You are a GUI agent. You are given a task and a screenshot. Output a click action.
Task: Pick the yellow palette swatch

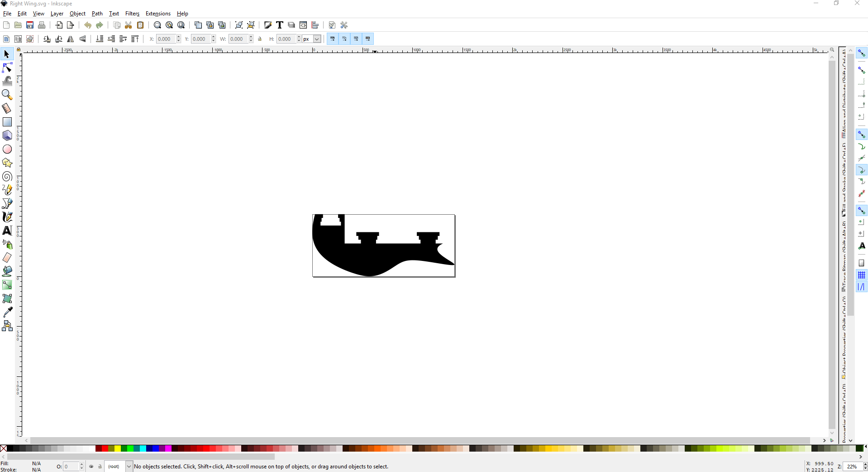click(x=118, y=448)
